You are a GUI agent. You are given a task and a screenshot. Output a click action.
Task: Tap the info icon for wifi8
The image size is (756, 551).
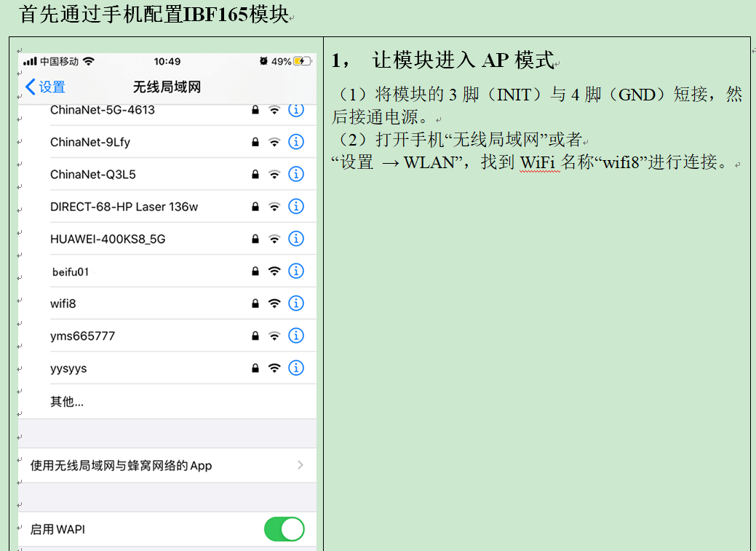point(296,304)
